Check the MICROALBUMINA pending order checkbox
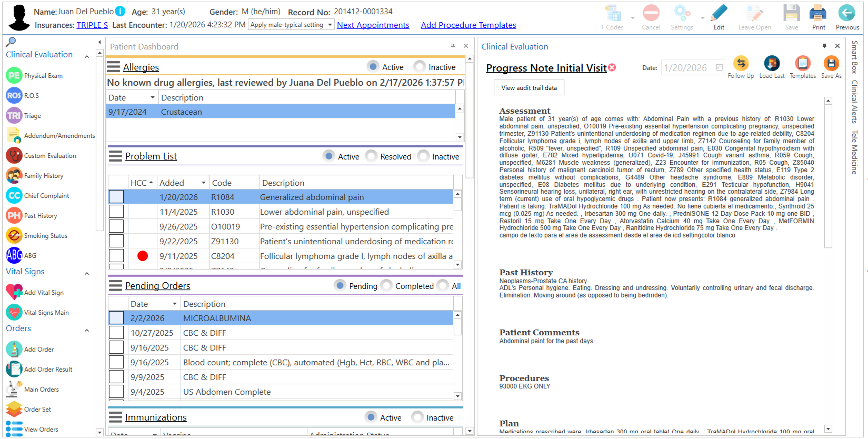 [116, 318]
